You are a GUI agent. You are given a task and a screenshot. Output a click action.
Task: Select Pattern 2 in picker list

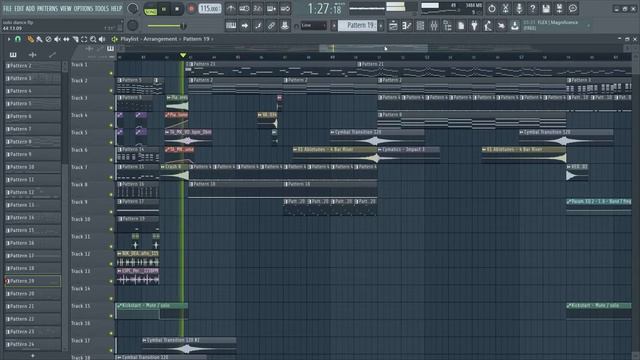tap(33, 65)
